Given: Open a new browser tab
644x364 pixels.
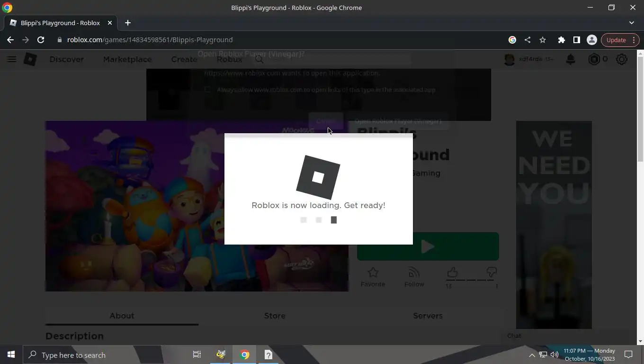Looking at the screenshot, I should coord(128,23).
